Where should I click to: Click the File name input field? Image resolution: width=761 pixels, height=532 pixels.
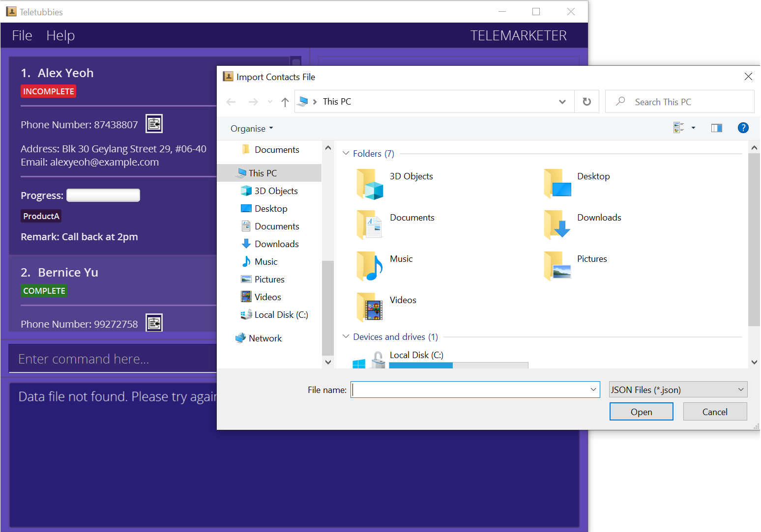(469, 390)
